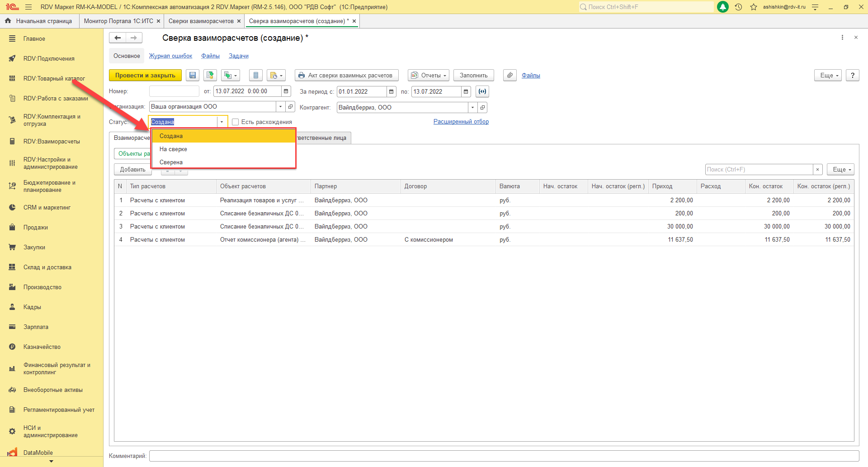This screenshot has height=467, width=868.
Task: Switch to the 'Сверки взаиморасчетов' tab
Action: pos(201,21)
